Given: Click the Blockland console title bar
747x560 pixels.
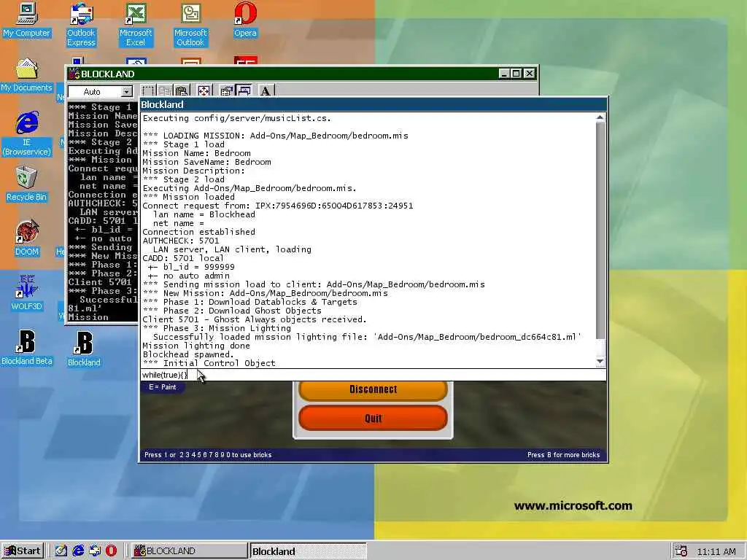Looking at the screenshot, I should click(373, 104).
